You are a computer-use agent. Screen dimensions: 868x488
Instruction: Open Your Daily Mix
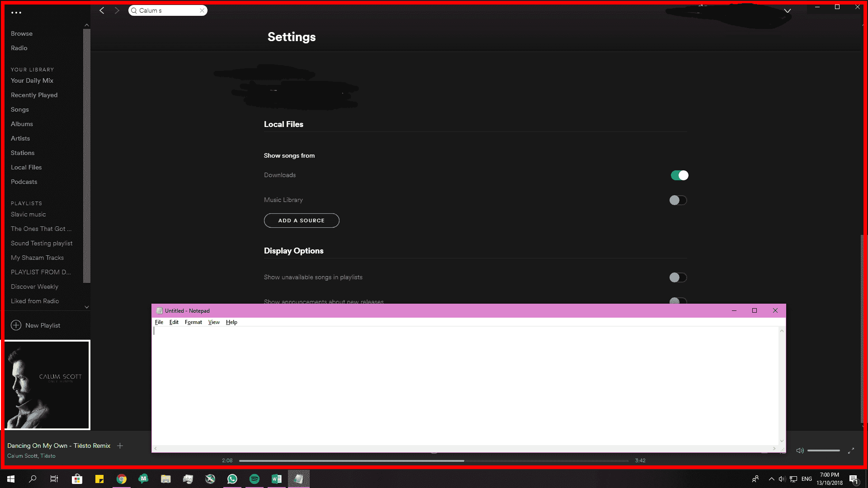pyautogui.click(x=32, y=80)
